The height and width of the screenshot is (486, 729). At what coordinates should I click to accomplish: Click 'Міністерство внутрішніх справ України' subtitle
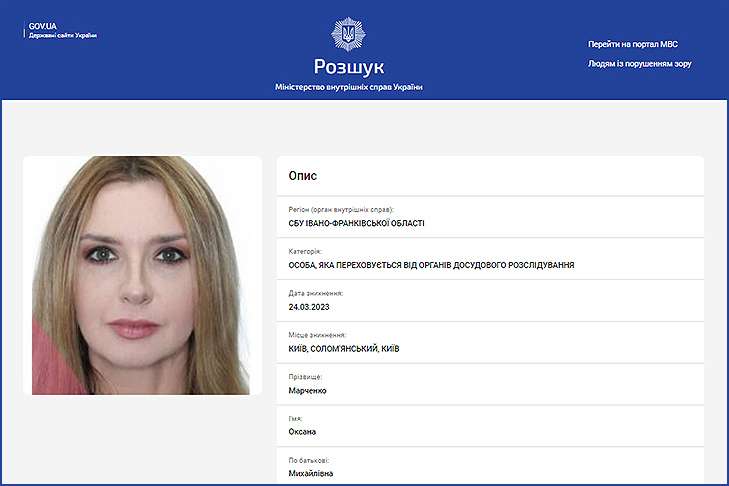click(x=348, y=88)
